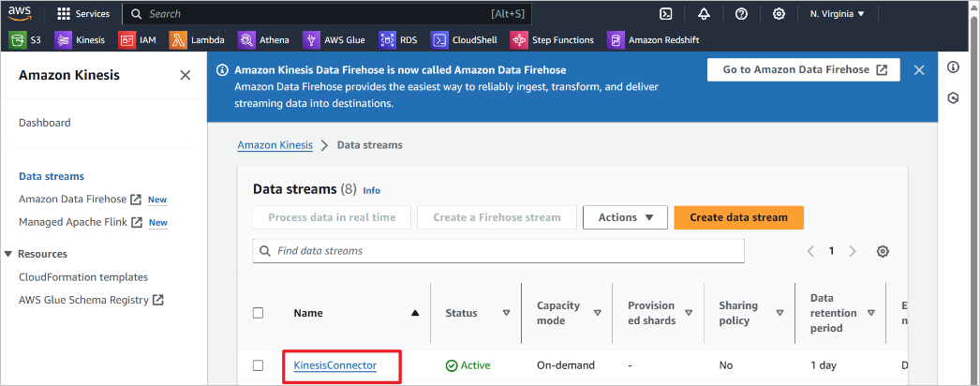980x386 pixels.
Task: Click Amazon Kinesis breadcrumb link
Action: coord(275,145)
